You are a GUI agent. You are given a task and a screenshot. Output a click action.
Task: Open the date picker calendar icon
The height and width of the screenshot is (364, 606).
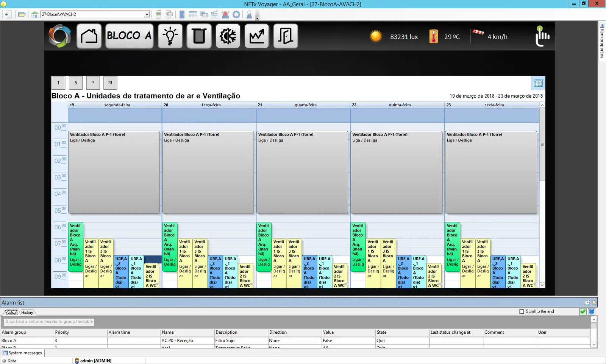(x=538, y=83)
